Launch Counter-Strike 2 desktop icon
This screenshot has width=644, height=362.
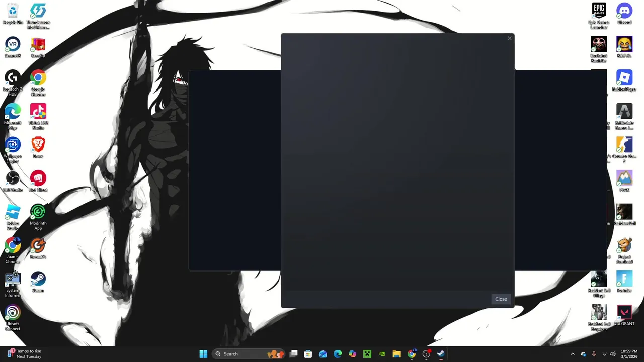(x=624, y=150)
